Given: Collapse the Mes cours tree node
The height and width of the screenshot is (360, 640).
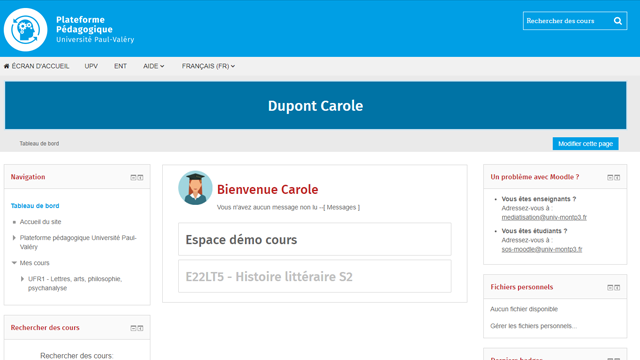Looking at the screenshot, I should point(14,263).
